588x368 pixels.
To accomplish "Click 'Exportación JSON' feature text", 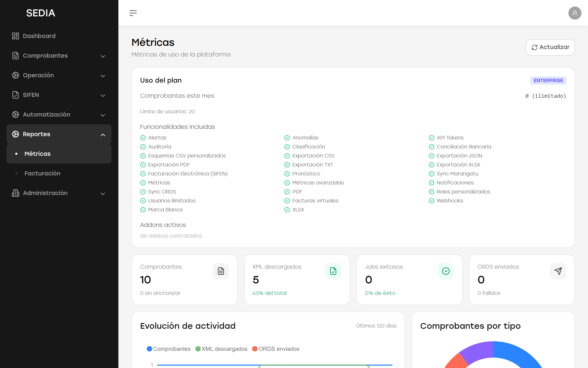I will pos(459,156).
